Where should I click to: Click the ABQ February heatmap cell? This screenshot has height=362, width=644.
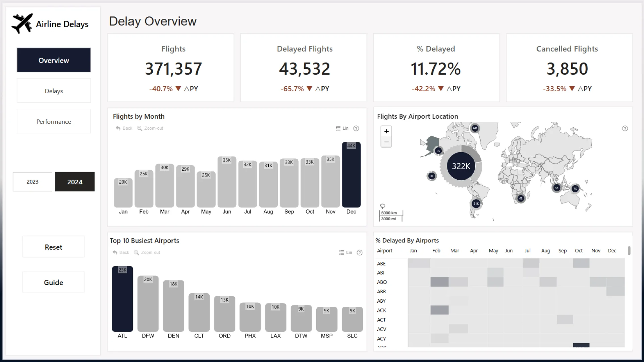439,282
